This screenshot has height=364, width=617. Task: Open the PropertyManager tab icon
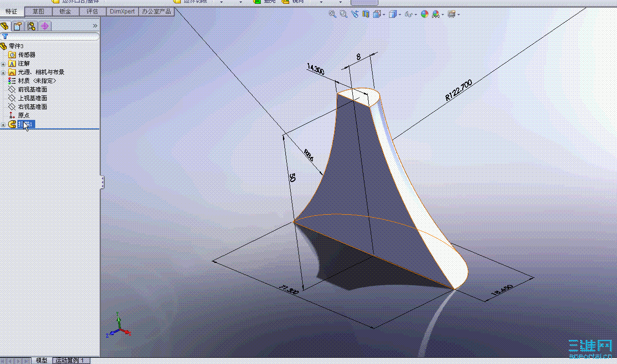pyautogui.click(x=18, y=26)
